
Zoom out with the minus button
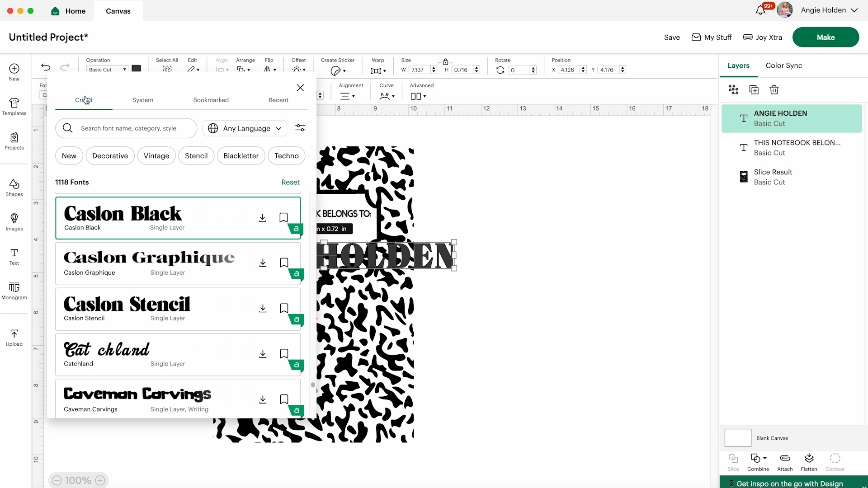[57, 480]
